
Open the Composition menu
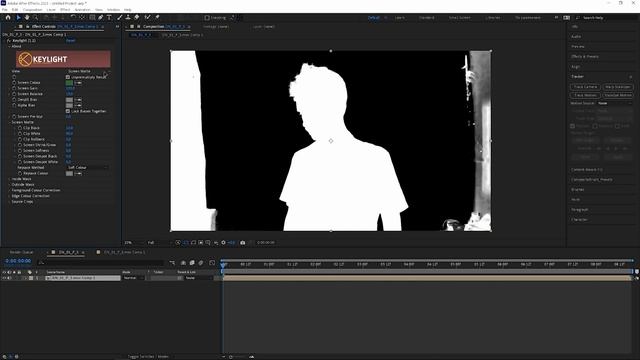(32, 9)
